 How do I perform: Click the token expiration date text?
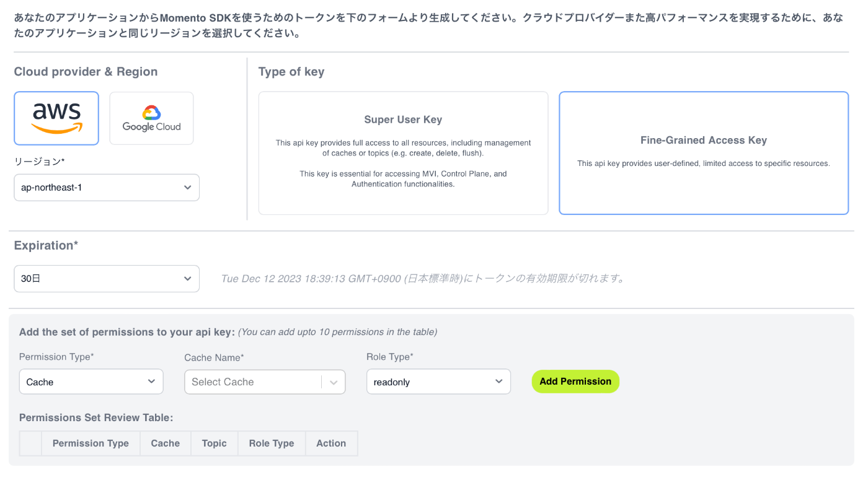[x=422, y=279]
